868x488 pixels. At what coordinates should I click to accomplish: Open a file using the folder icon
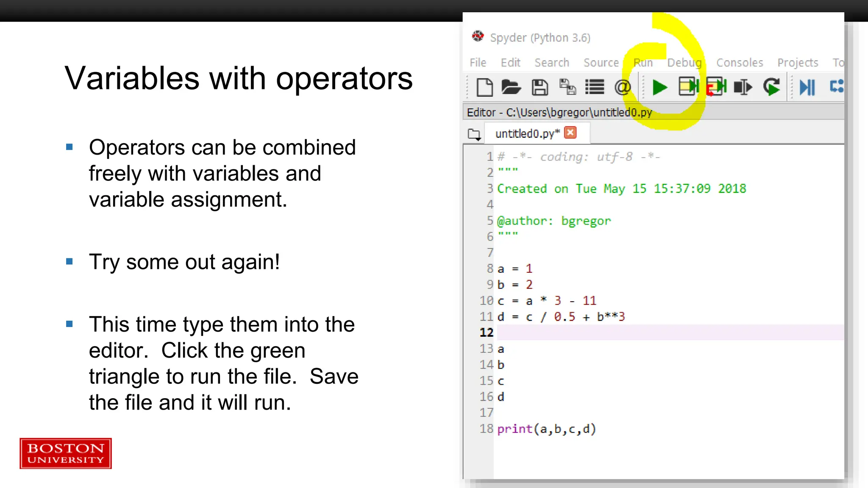coord(511,87)
